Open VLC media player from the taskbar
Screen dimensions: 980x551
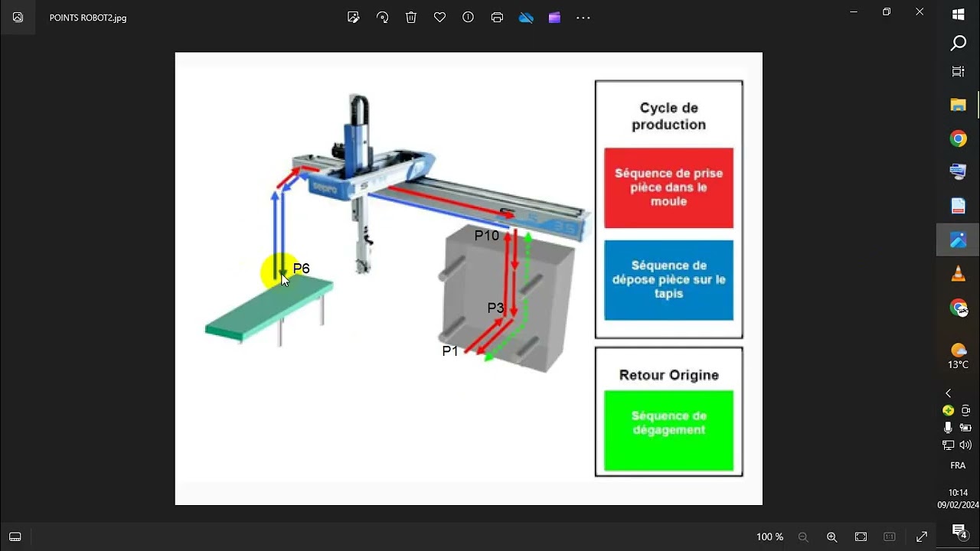(x=958, y=273)
